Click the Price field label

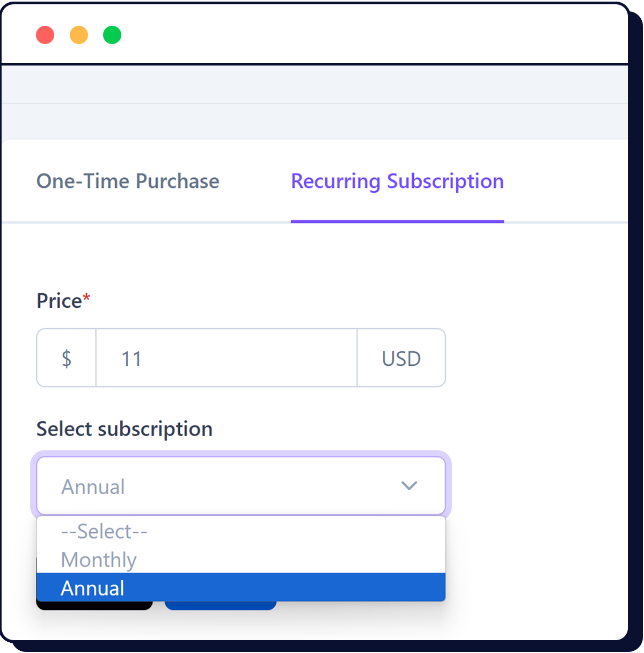pos(59,301)
